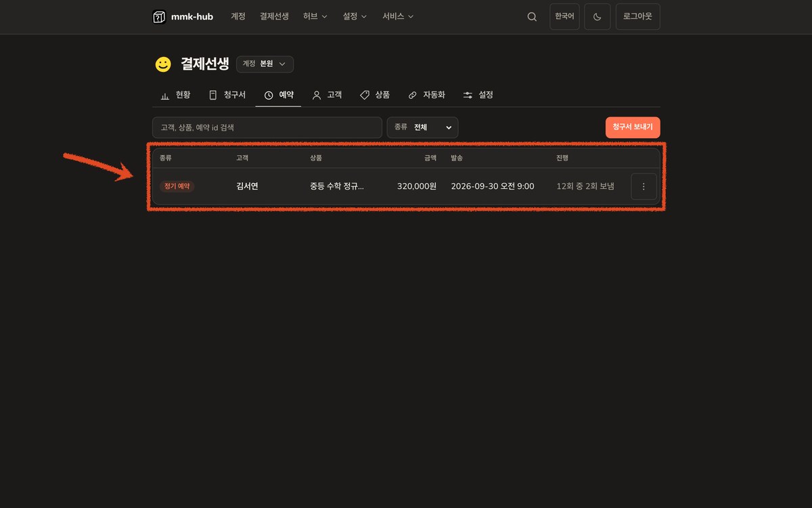The image size is (812, 508).
Task: Expand the 서비스 dropdown menu
Action: [x=398, y=16]
